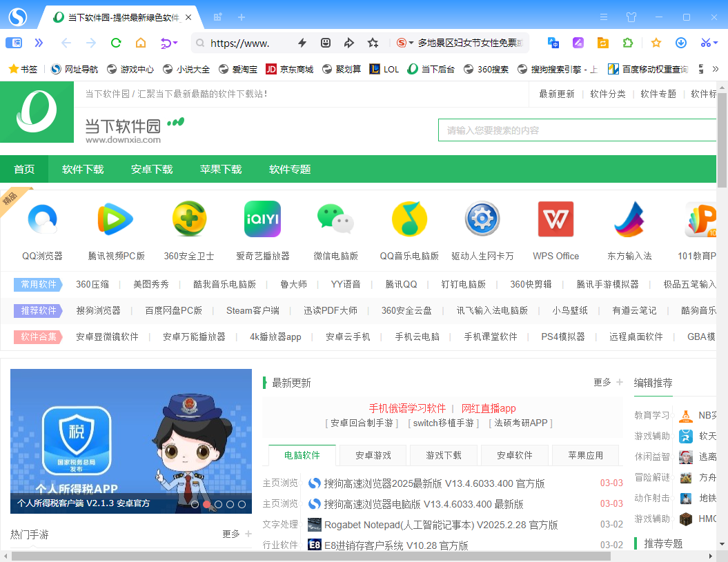Click the address bar URL field
This screenshot has width=728, height=562.
point(239,43)
